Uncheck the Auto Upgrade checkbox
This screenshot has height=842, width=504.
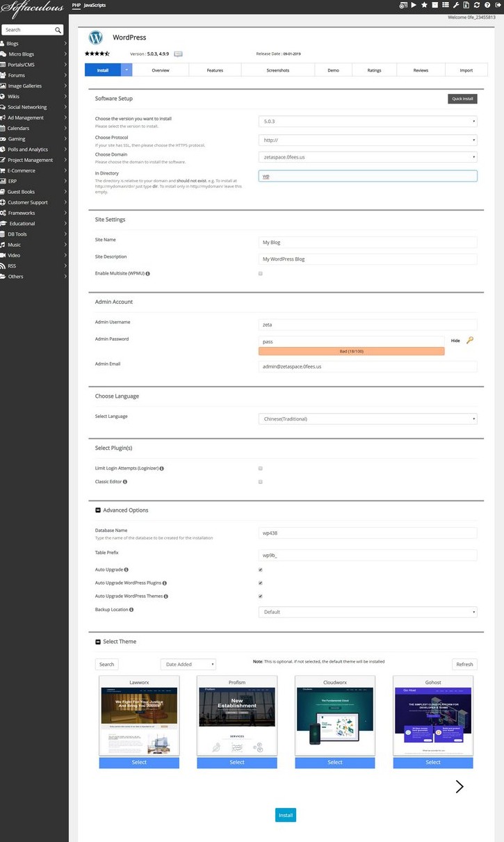click(261, 569)
